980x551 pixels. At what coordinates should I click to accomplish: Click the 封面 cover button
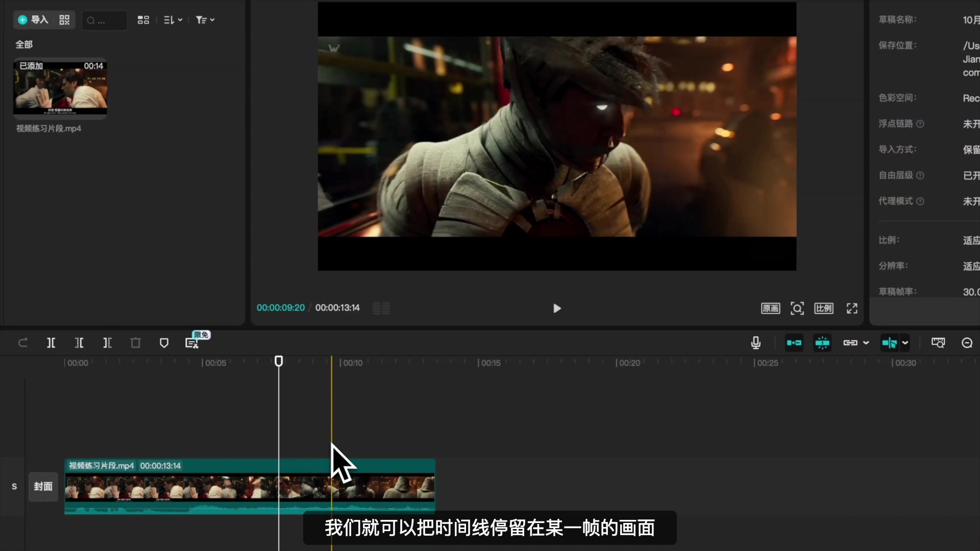[x=43, y=487]
